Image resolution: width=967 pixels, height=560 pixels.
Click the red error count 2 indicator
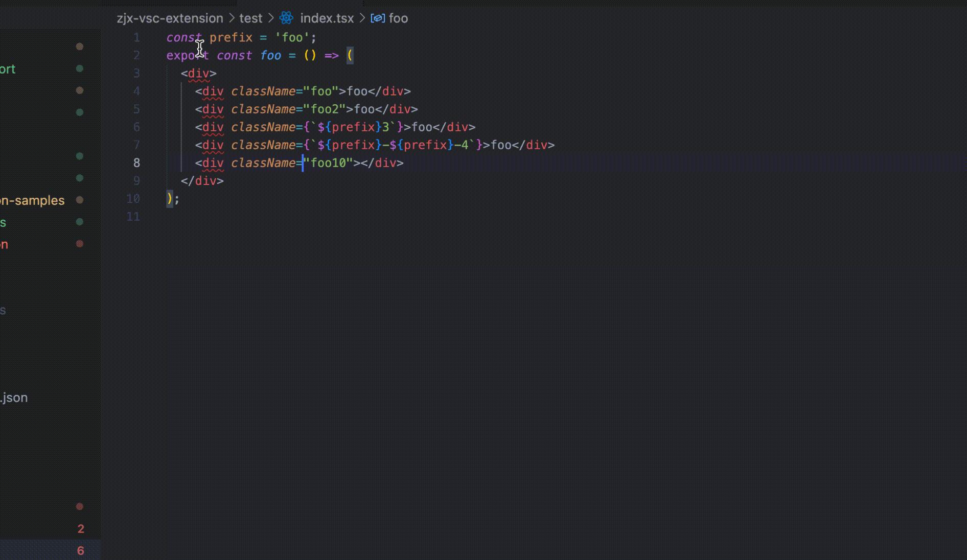[80, 529]
